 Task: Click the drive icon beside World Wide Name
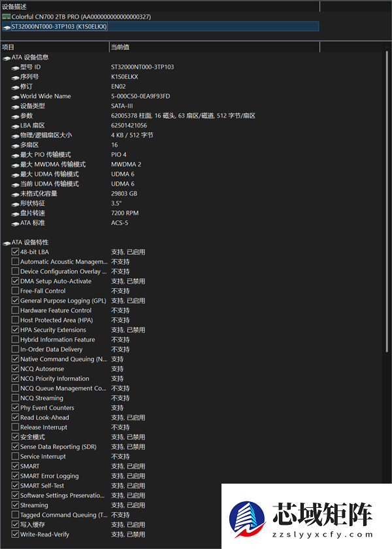tap(15, 97)
